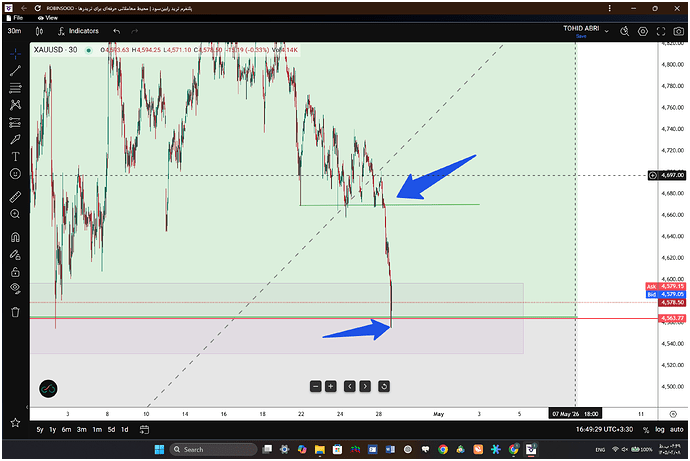Click the TOHID ABRI layout name
The height and width of the screenshot is (461, 690).
581,28
